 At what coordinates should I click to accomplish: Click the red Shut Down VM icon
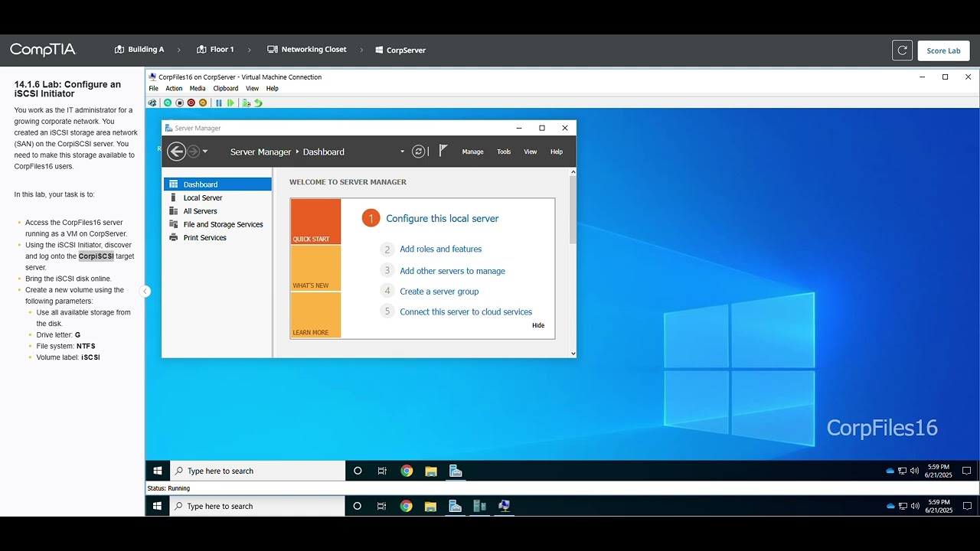191,103
